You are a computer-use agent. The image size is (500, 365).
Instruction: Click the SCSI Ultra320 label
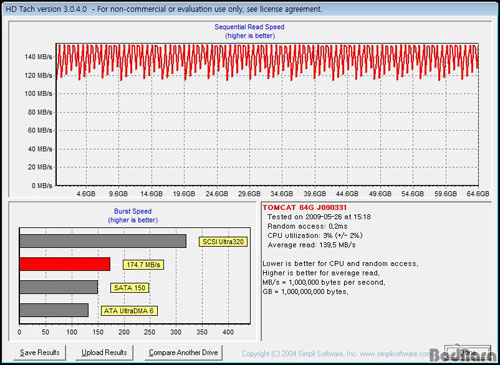tap(223, 242)
